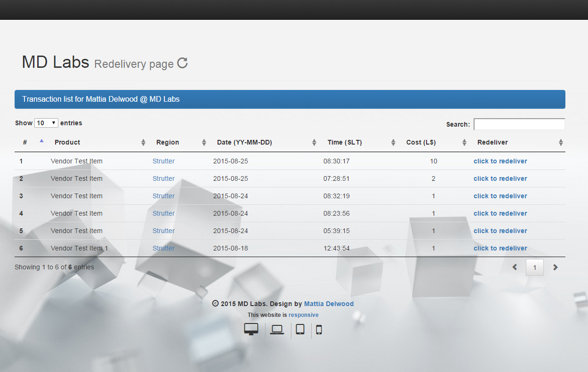Click the sort arrows next to Product

point(143,142)
